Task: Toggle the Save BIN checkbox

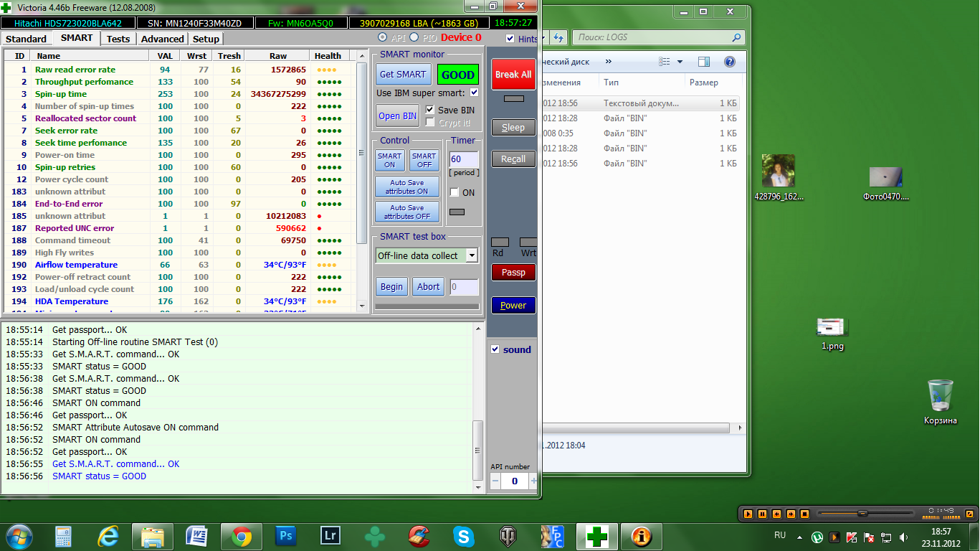Action: tap(430, 110)
